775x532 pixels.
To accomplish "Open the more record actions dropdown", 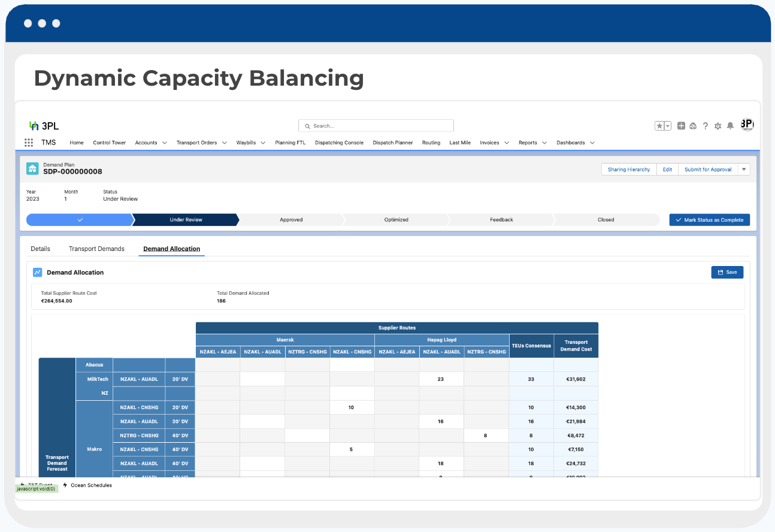I will click(744, 170).
